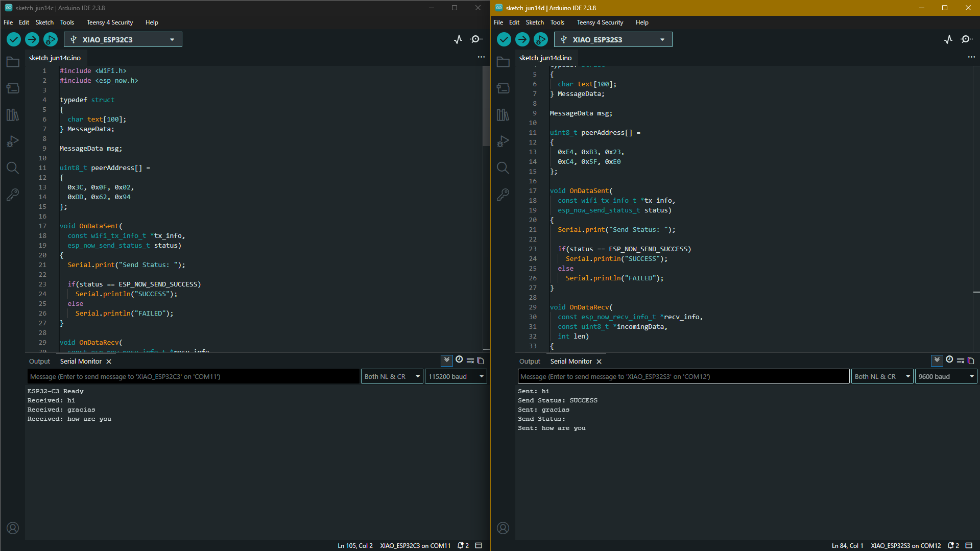Open Boards Manager in right window sidebar
The image size is (980, 551).
pos(503,88)
